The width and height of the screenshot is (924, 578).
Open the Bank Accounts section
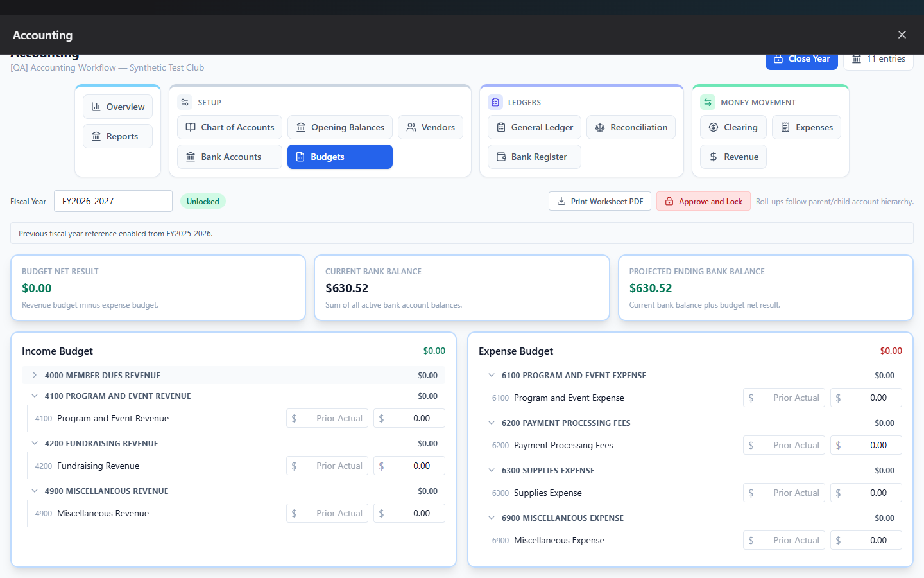coord(230,157)
